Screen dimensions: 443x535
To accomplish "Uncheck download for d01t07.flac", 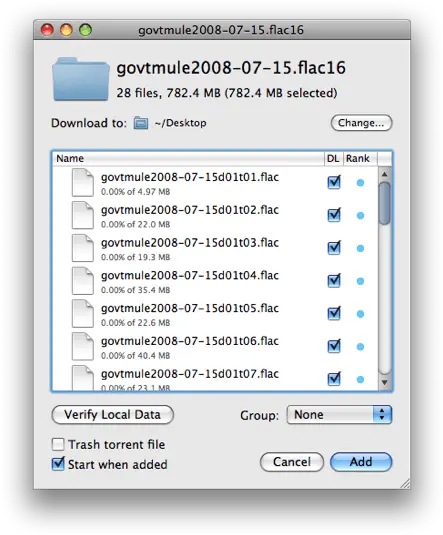I will [x=334, y=379].
